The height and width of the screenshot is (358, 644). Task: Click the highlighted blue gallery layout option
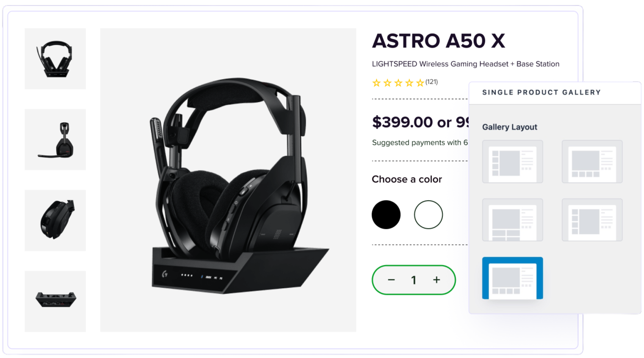(x=512, y=278)
